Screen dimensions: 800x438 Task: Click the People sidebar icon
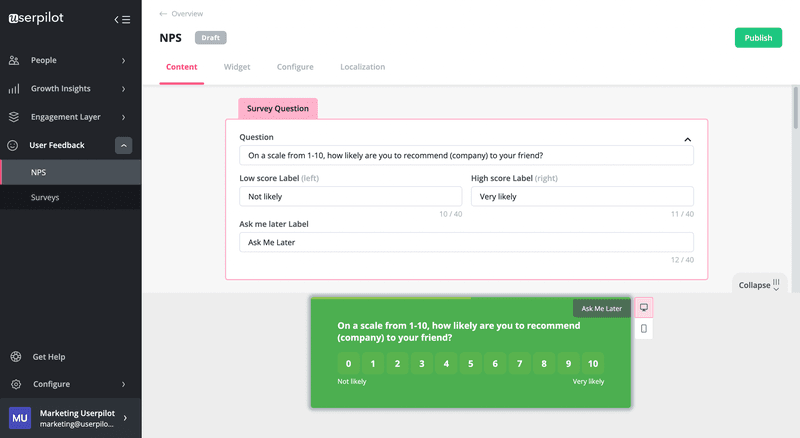coord(14,60)
